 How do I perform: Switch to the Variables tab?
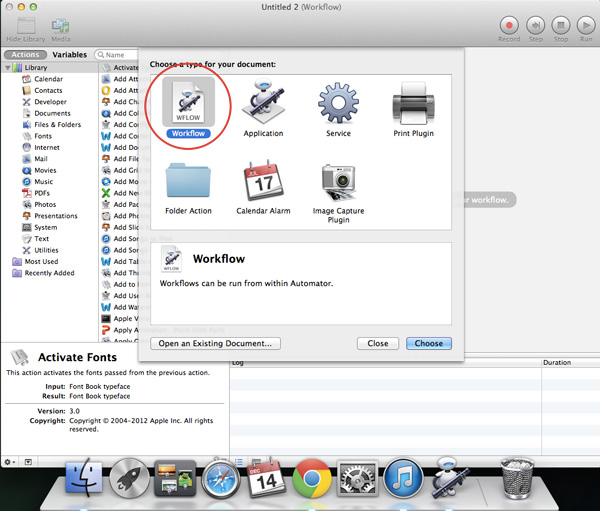70,55
